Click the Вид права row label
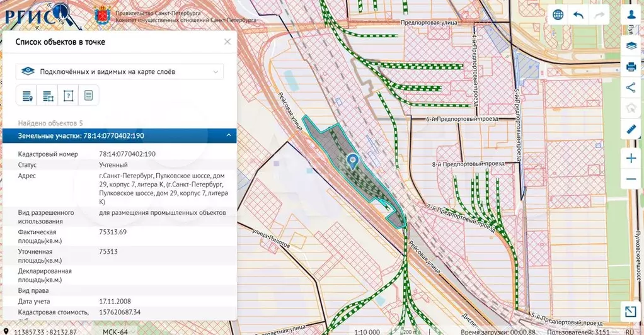 [x=33, y=291]
